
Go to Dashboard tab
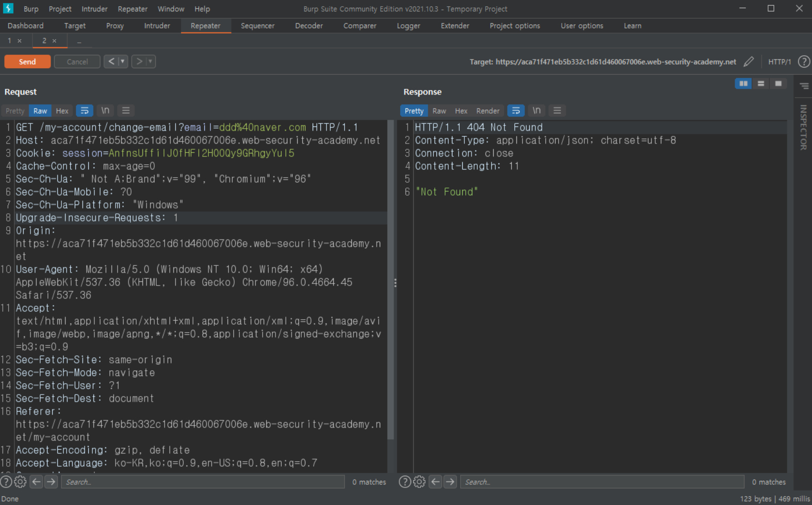pos(25,26)
